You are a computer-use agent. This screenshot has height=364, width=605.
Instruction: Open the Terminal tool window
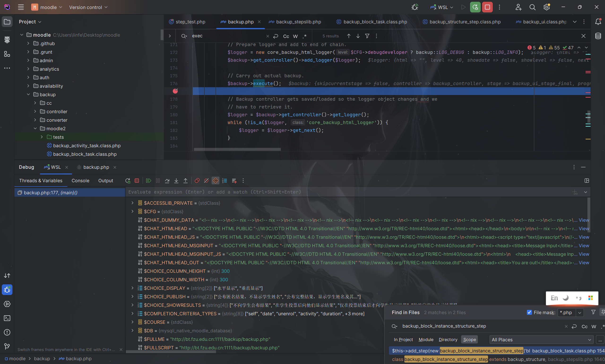point(7,318)
